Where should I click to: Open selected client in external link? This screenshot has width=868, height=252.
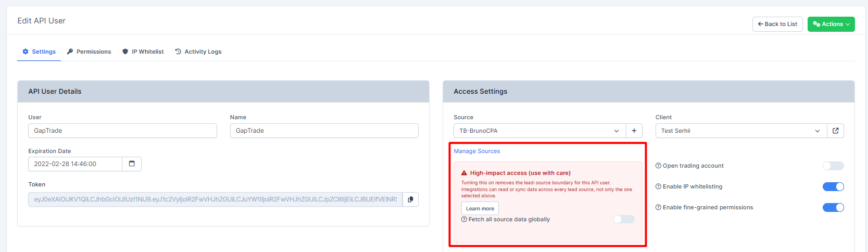[835, 131]
